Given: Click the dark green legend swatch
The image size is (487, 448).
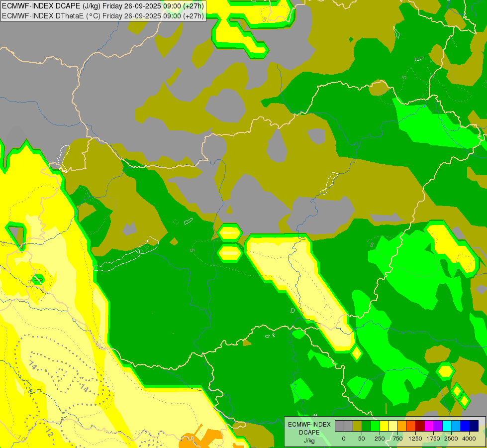Looking at the screenshot, I should coord(367,426).
